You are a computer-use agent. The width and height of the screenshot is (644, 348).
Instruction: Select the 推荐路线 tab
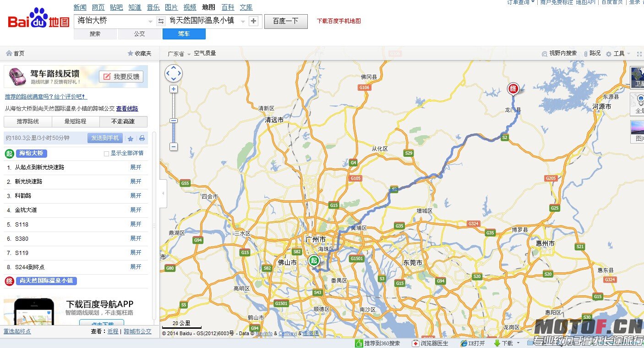point(28,122)
